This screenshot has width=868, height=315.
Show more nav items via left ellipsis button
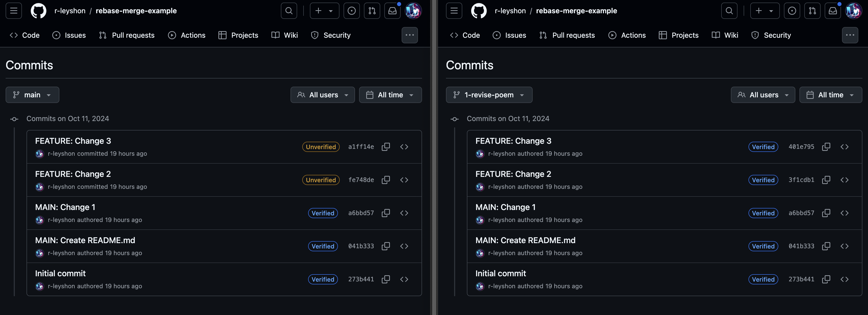click(x=409, y=35)
